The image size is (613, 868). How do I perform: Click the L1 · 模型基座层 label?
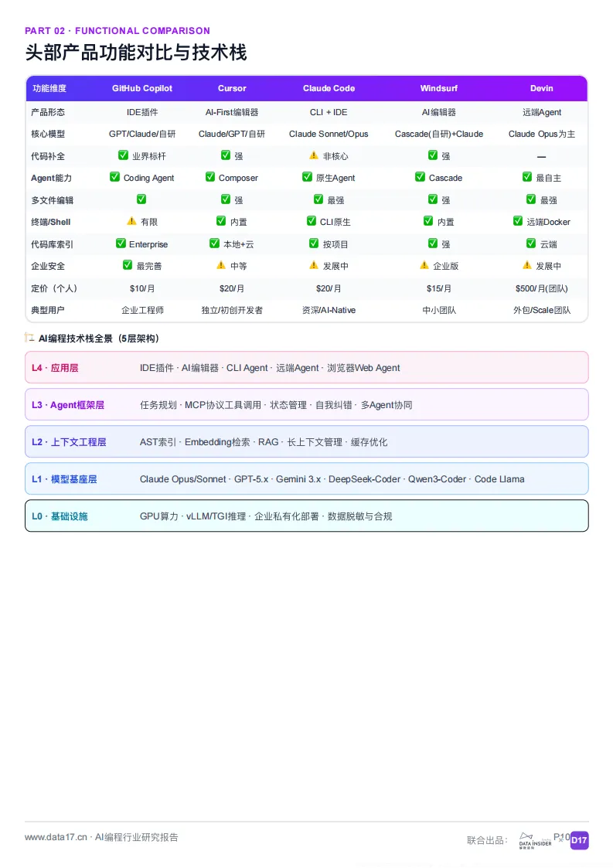(x=64, y=479)
